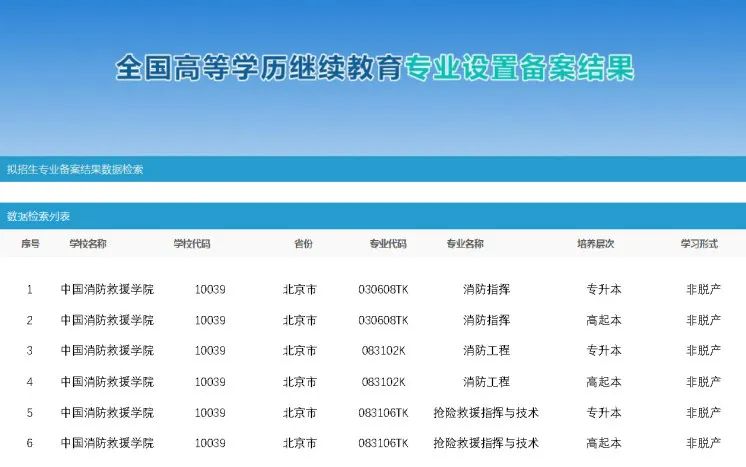Select the 数据检索列表 section header

[39, 216]
